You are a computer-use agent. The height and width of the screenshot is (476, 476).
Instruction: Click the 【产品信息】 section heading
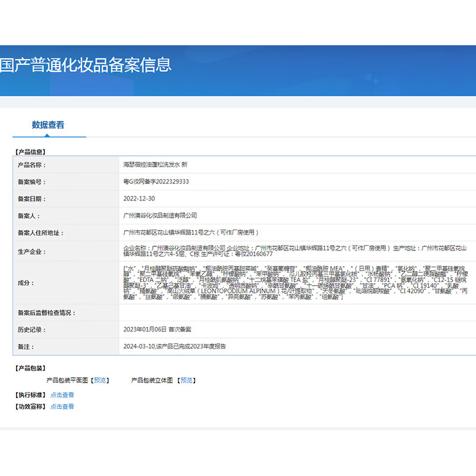pos(30,152)
